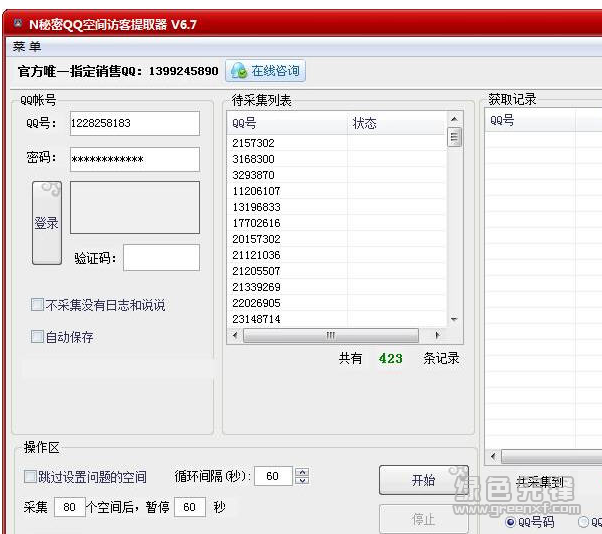Click the 开始 start button
The height and width of the screenshot is (534, 602).
pos(423,480)
